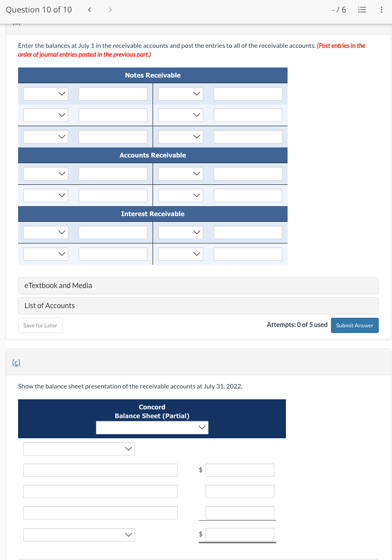
Task: Click the first Balance Sheet account name field
Action: [100, 470]
